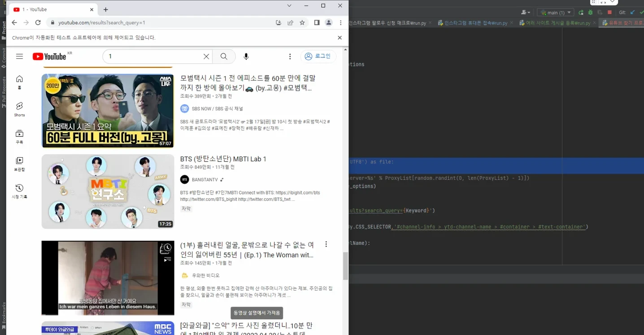Screen dimensions: 644x335
Task: Focus the Chrome address bar URL
Action: click(x=102, y=22)
